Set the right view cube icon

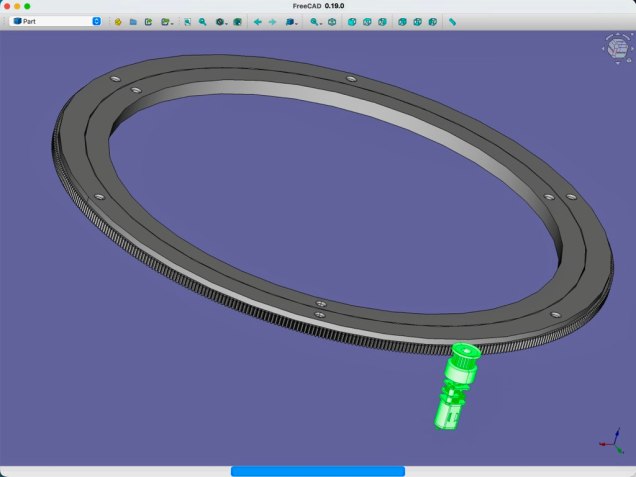pyautogui.click(x=382, y=21)
